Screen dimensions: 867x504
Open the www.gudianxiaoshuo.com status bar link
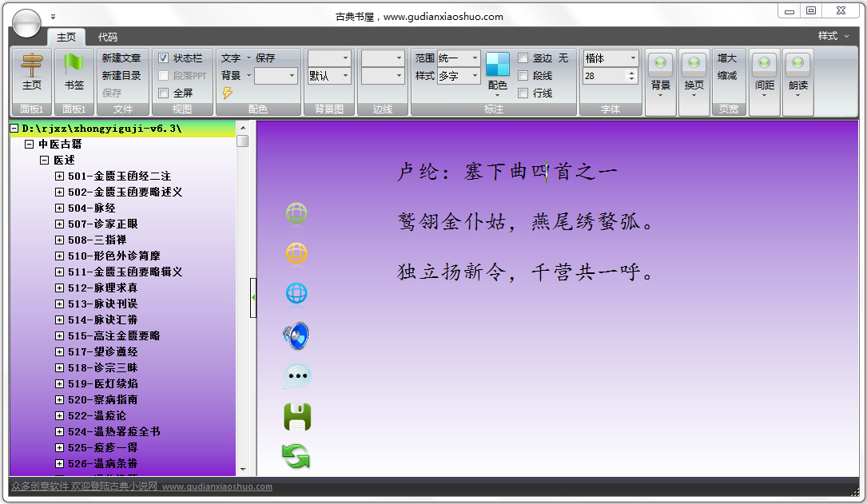click(217, 486)
